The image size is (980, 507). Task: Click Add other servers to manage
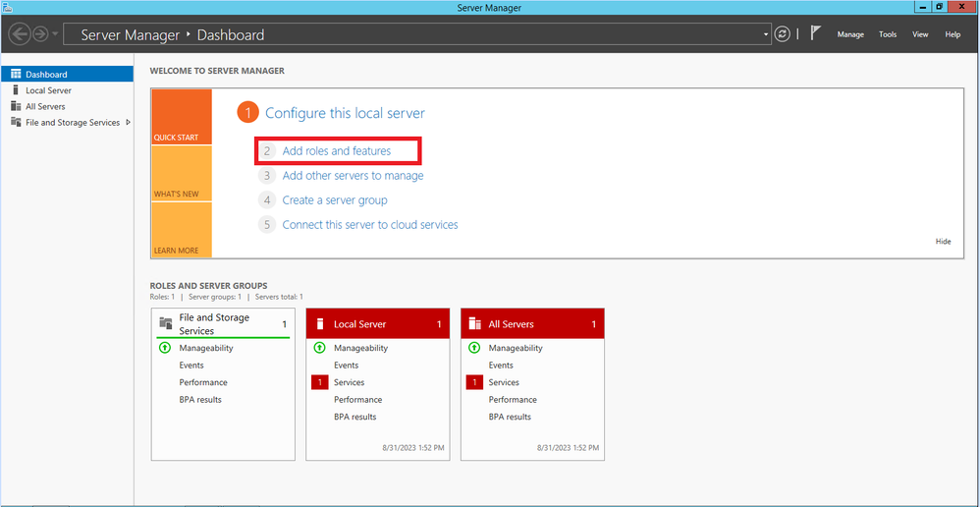click(353, 176)
